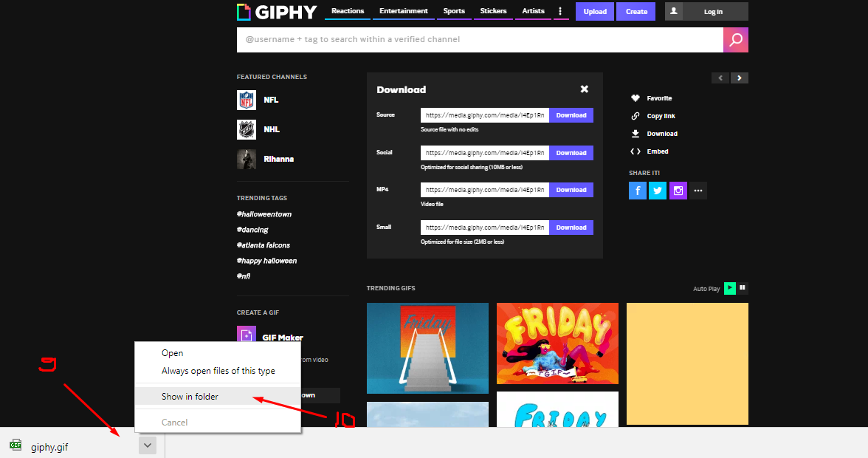Go to previous GIF arrow
The height and width of the screenshot is (458, 868).
click(x=720, y=78)
